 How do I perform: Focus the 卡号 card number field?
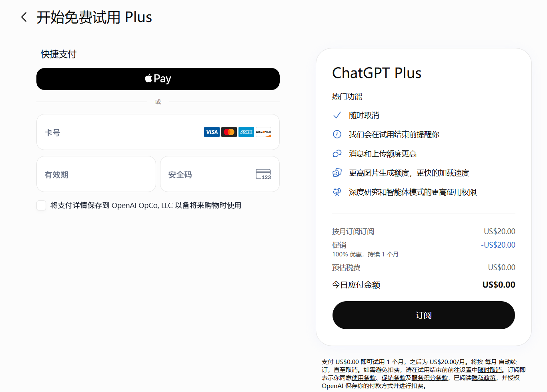pos(158,132)
